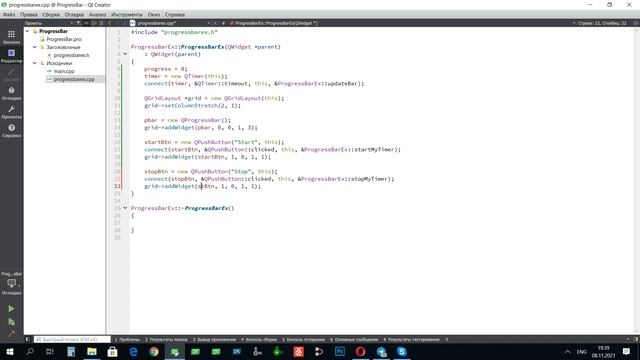Select main.cpp in project tree
Viewport: 640px width, 360px height.
(64, 71)
